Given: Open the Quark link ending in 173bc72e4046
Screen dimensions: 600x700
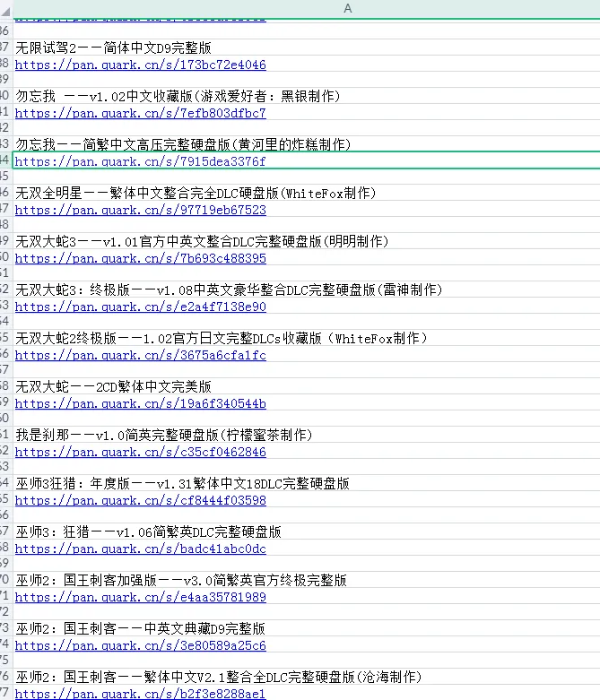Looking at the screenshot, I should coord(140,65).
